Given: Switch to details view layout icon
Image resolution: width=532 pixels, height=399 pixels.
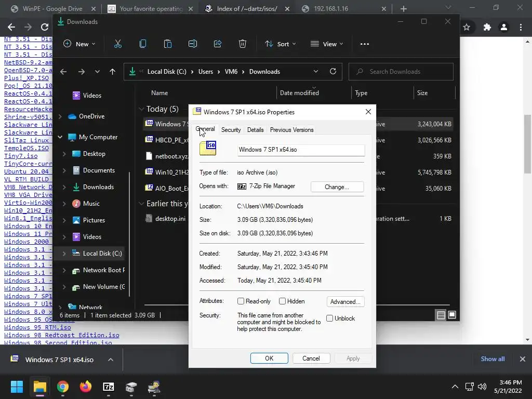Looking at the screenshot, I should click(441, 315).
